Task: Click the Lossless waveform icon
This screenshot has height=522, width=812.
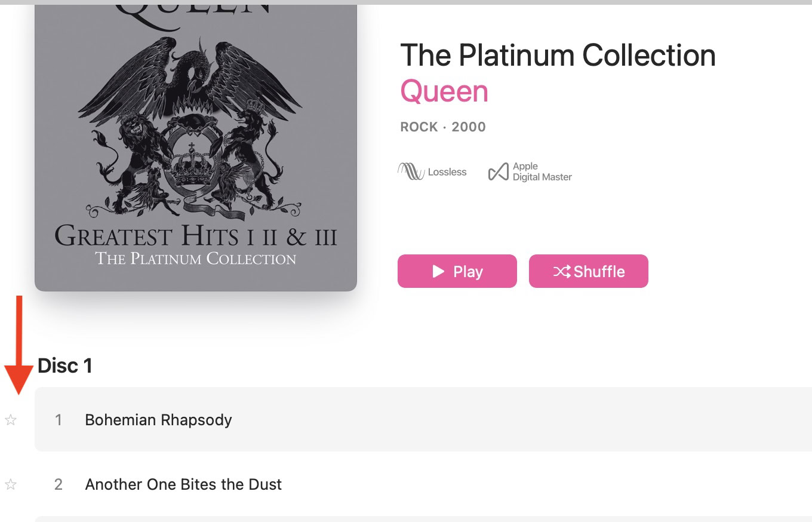Action: 411,171
